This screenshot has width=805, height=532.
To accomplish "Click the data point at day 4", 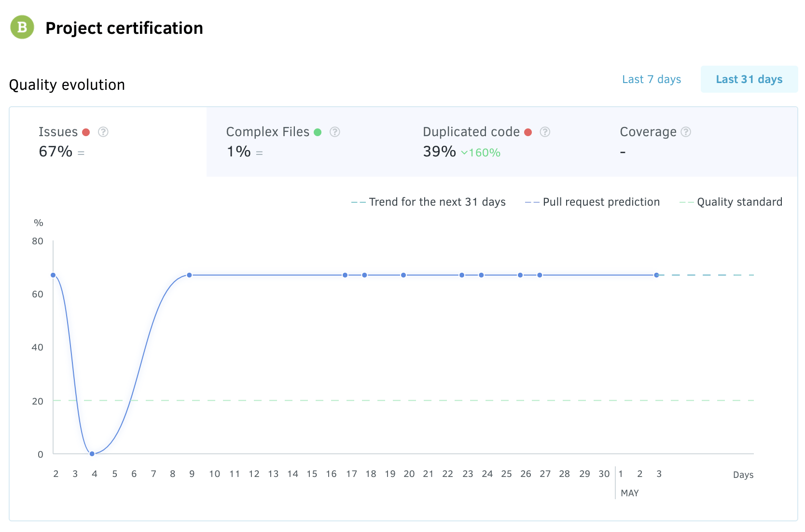I will tap(92, 454).
